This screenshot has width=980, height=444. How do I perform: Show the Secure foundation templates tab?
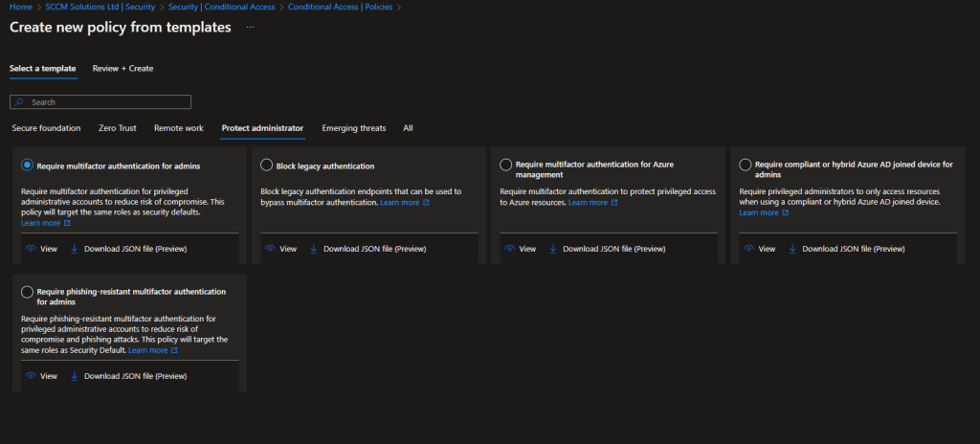pos(46,128)
